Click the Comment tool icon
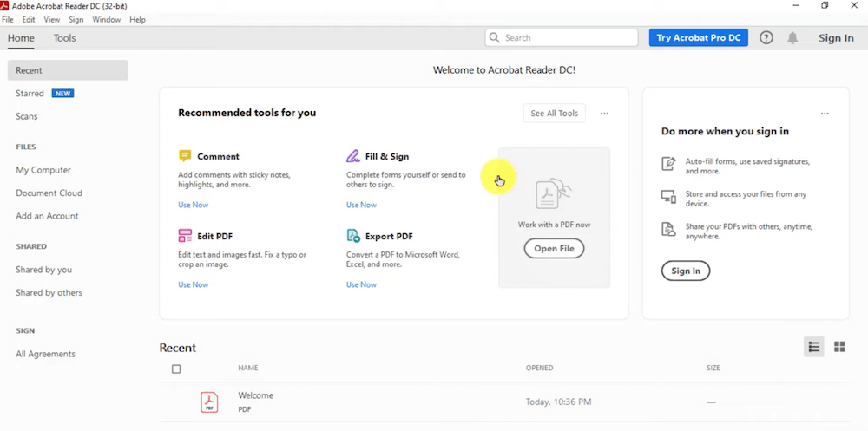 pyautogui.click(x=185, y=156)
